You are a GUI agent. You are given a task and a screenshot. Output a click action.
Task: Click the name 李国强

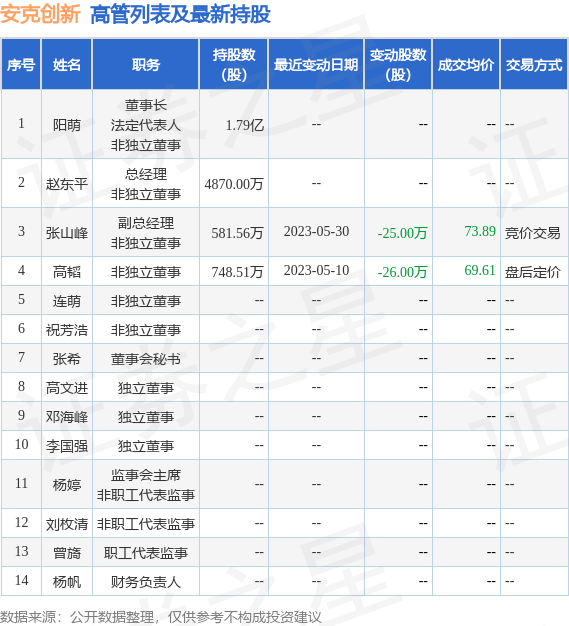pyautogui.click(x=67, y=446)
